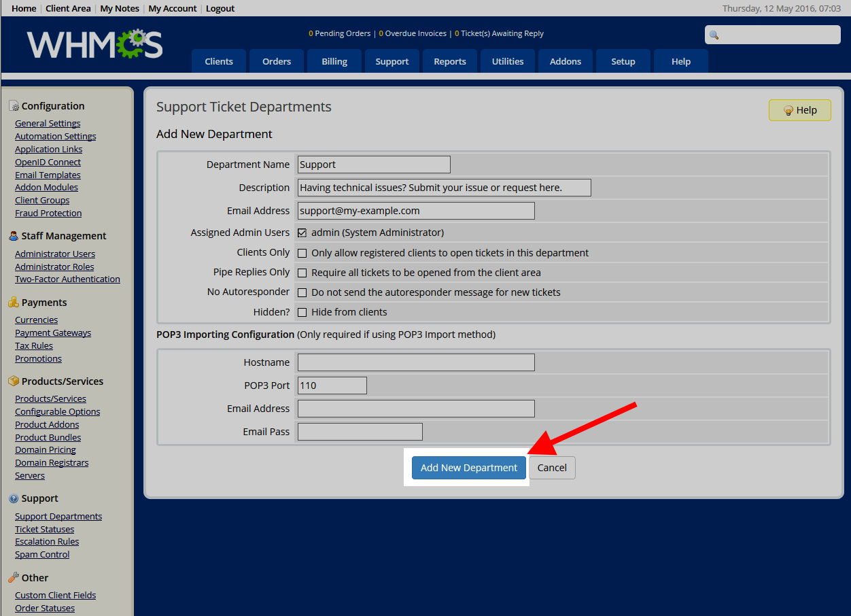Check Hide from clients checkbox
This screenshot has height=616, width=851.
(x=302, y=312)
